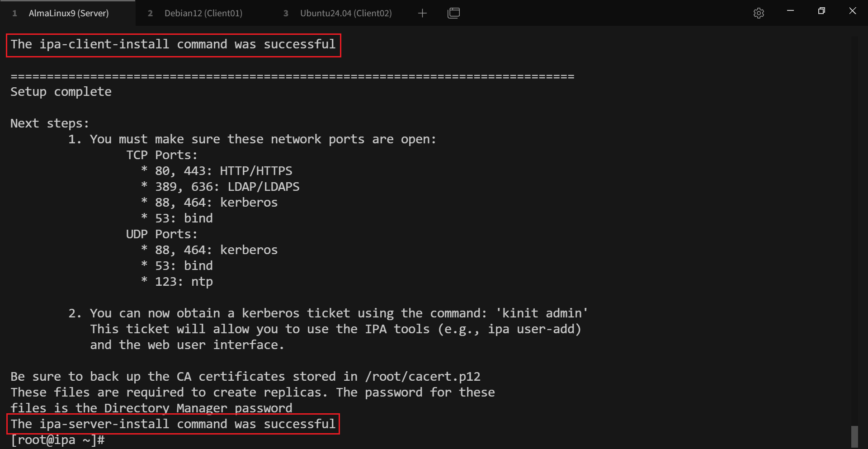Click the 'UDP Ports:' heading
Screen dimensions: 868x449
pos(161,234)
